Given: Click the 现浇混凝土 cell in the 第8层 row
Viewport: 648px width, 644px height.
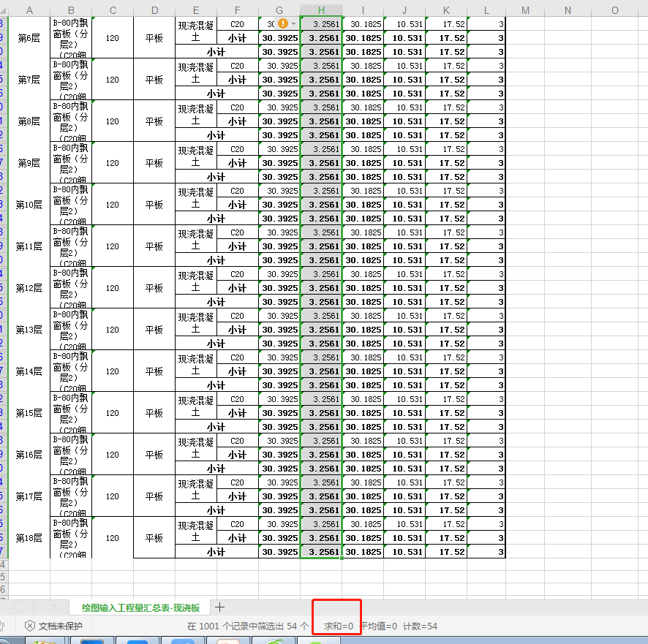Looking at the screenshot, I should pos(196,115).
